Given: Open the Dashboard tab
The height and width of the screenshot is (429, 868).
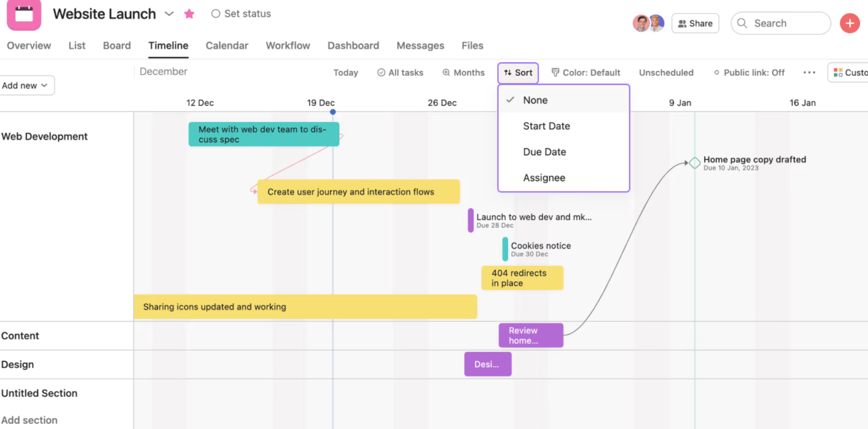Looking at the screenshot, I should pos(353,46).
